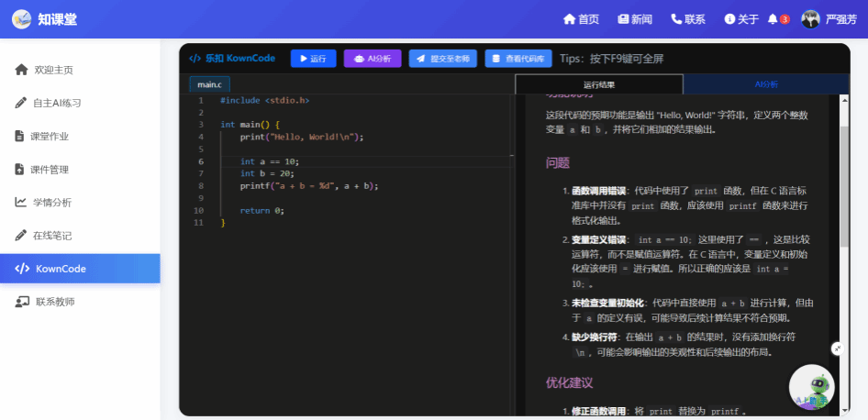
Task: Open 课堂作业 in the sidebar
Action: (x=50, y=136)
